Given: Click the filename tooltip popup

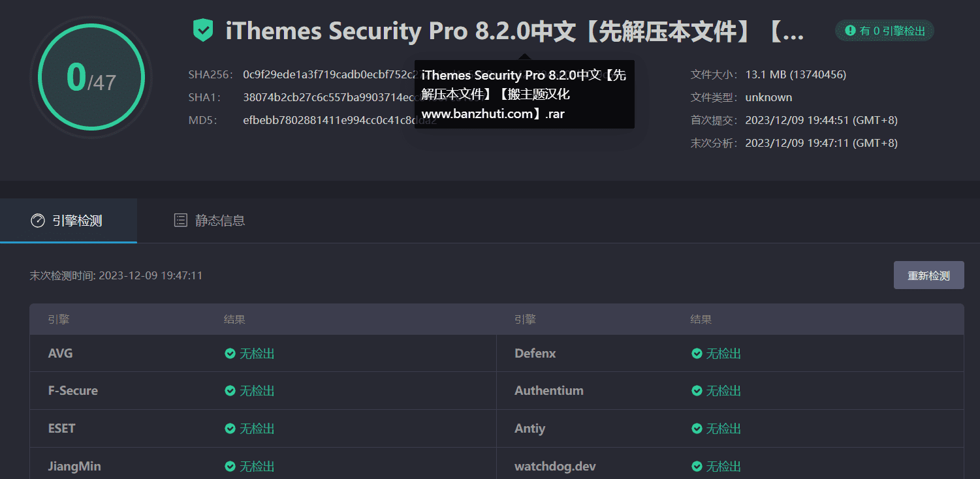Looking at the screenshot, I should point(524,94).
